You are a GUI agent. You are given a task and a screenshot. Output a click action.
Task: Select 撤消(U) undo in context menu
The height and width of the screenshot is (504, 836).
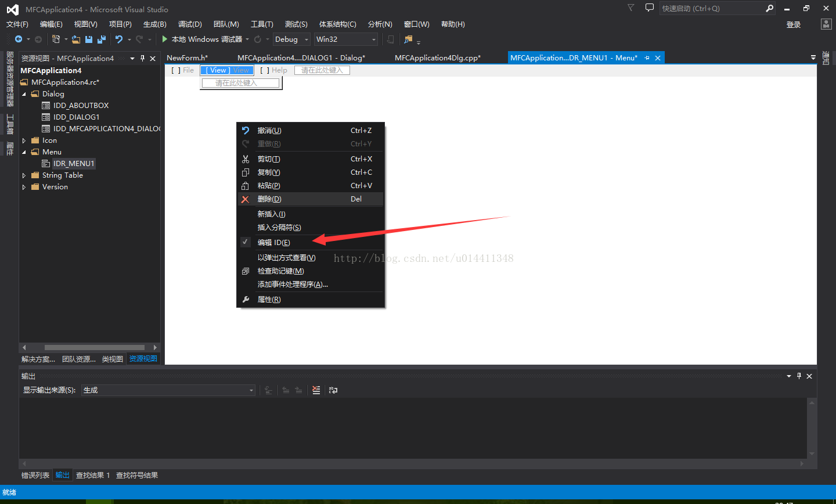coord(311,130)
